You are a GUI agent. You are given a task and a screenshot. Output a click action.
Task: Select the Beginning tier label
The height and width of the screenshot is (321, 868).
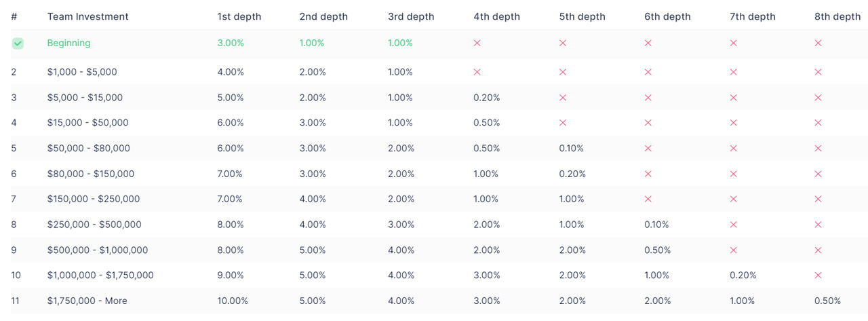(x=68, y=43)
